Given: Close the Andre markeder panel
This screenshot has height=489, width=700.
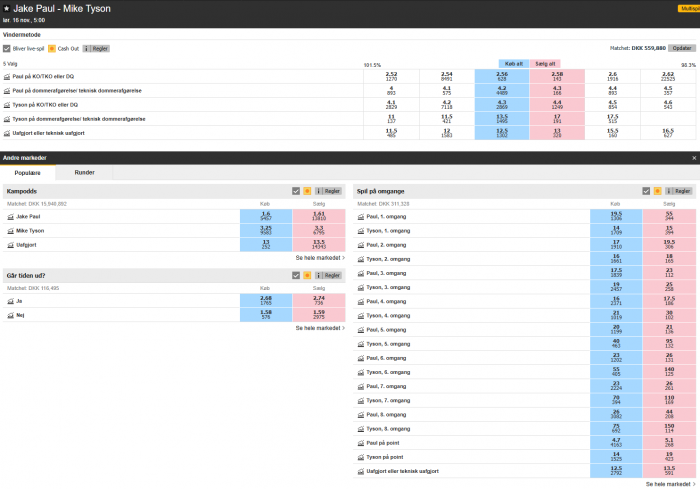Looking at the screenshot, I should (694, 158).
